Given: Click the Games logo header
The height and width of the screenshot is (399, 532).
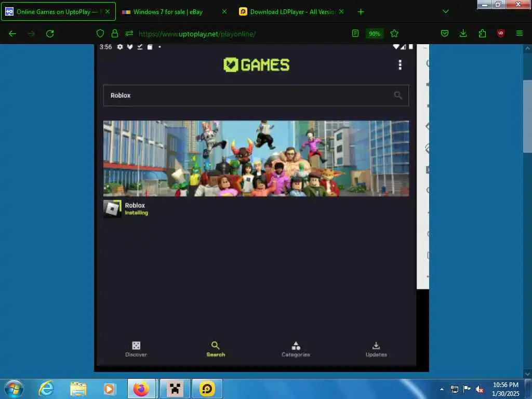Looking at the screenshot, I should [x=257, y=64].
